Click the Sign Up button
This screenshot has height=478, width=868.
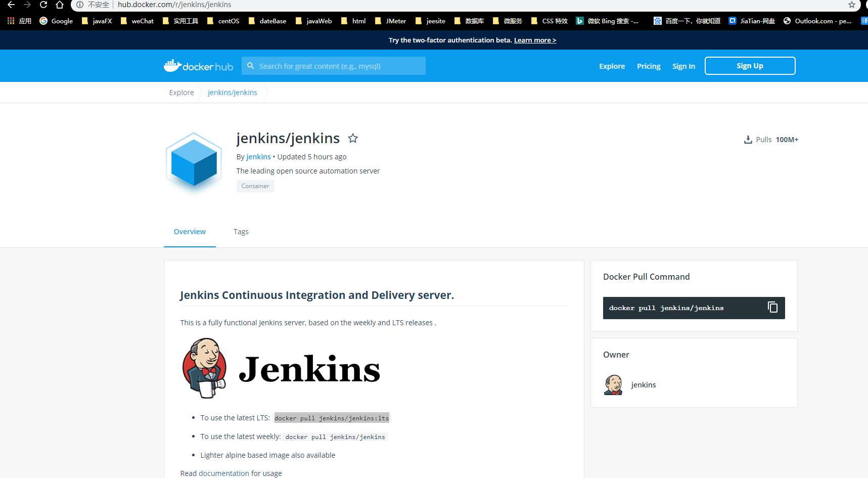point(750,66)
